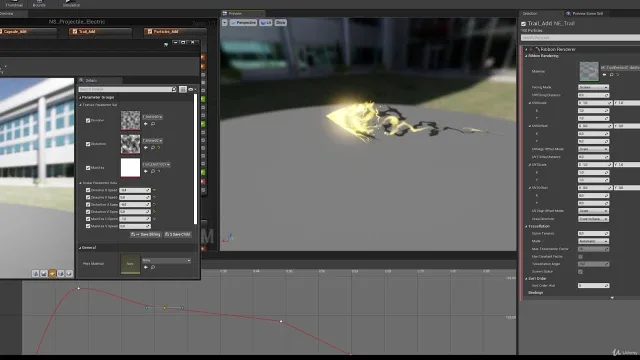Open the details view options eye icon

[x=191, y=89]
